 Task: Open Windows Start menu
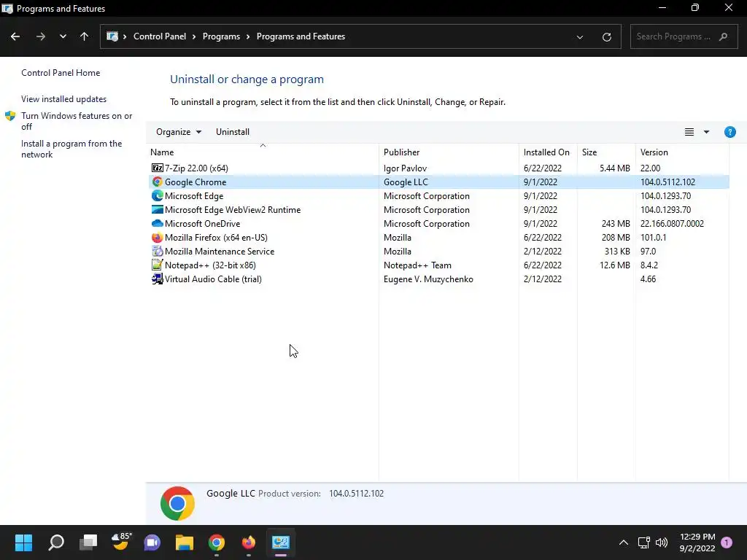pyautogui.click(x=23, y=542)
